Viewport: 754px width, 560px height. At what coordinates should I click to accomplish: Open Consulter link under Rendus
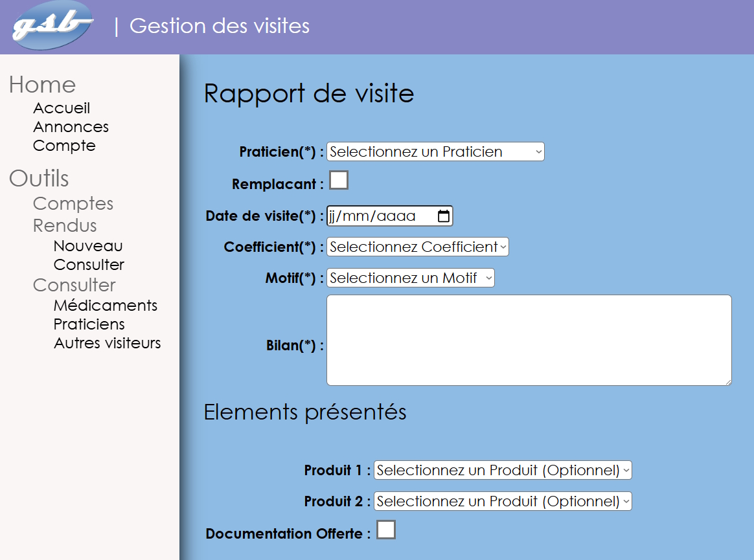point(89,265)
